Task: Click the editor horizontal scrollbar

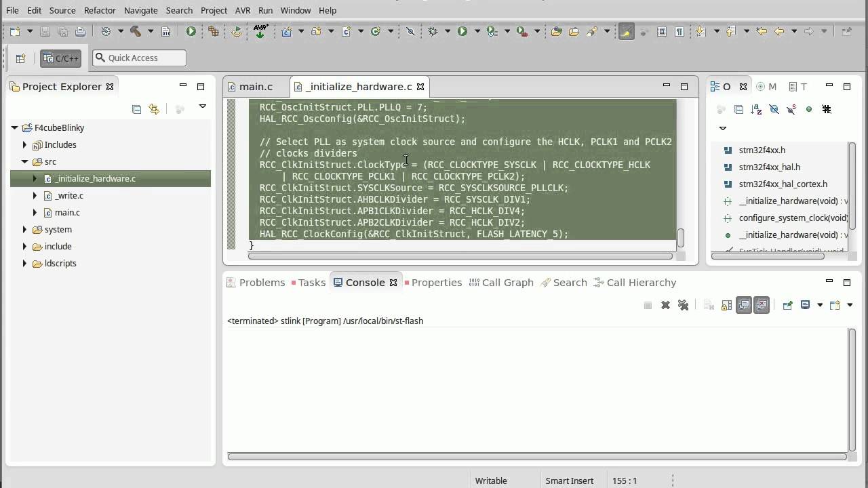Action: pyautogui.click(x=461, y=256)
